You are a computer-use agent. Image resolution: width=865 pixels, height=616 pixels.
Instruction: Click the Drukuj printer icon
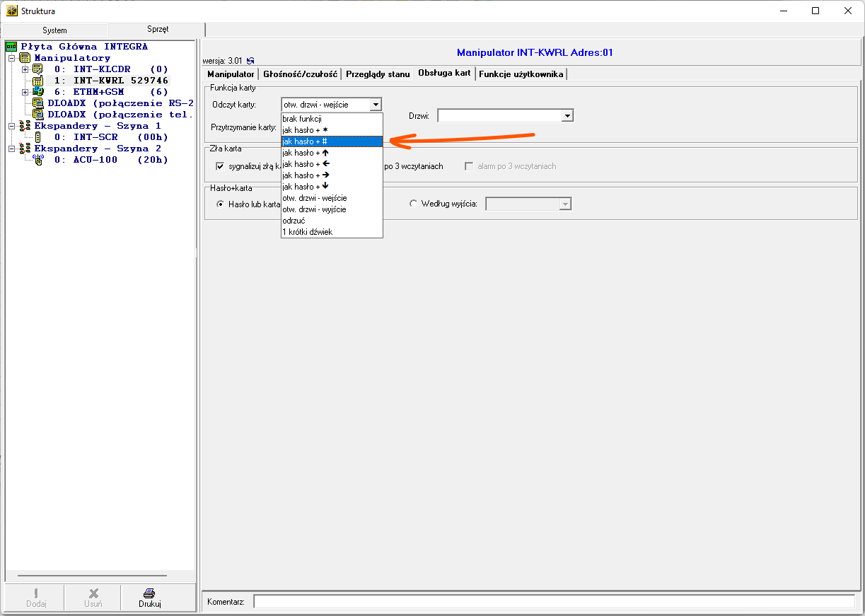pos(149,593)
